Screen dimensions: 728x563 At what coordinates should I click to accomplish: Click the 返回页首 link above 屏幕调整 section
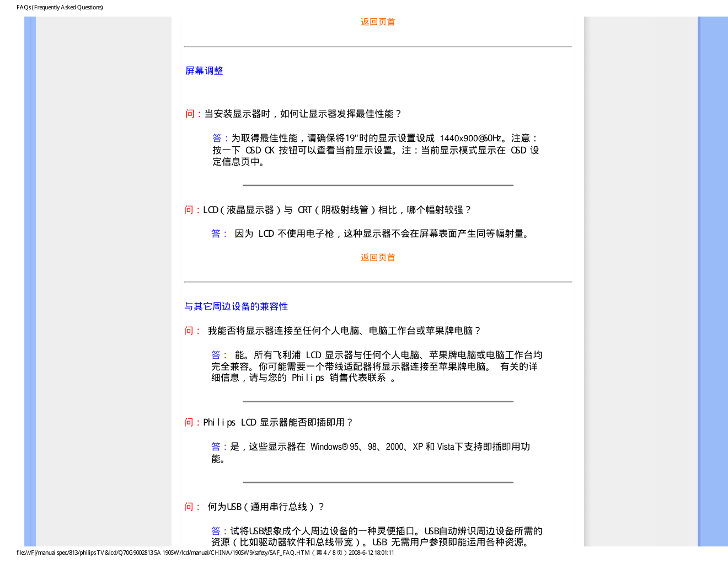[x=378, y=22]
